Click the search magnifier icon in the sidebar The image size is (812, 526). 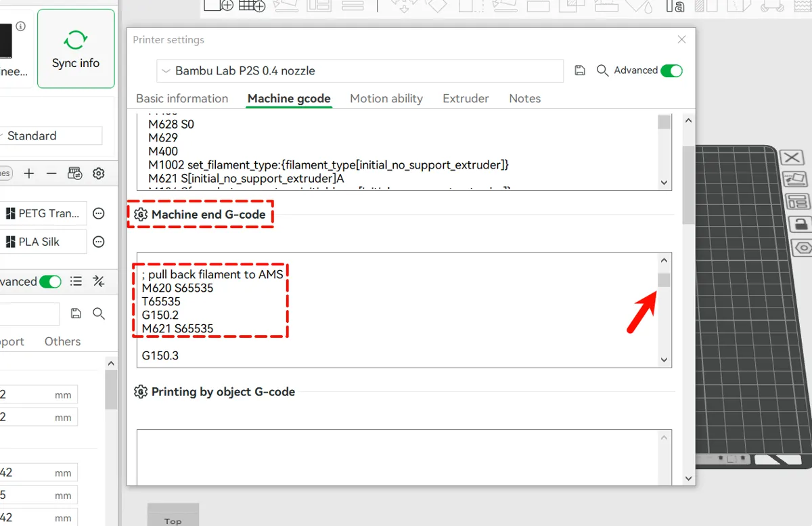[99, 313]
